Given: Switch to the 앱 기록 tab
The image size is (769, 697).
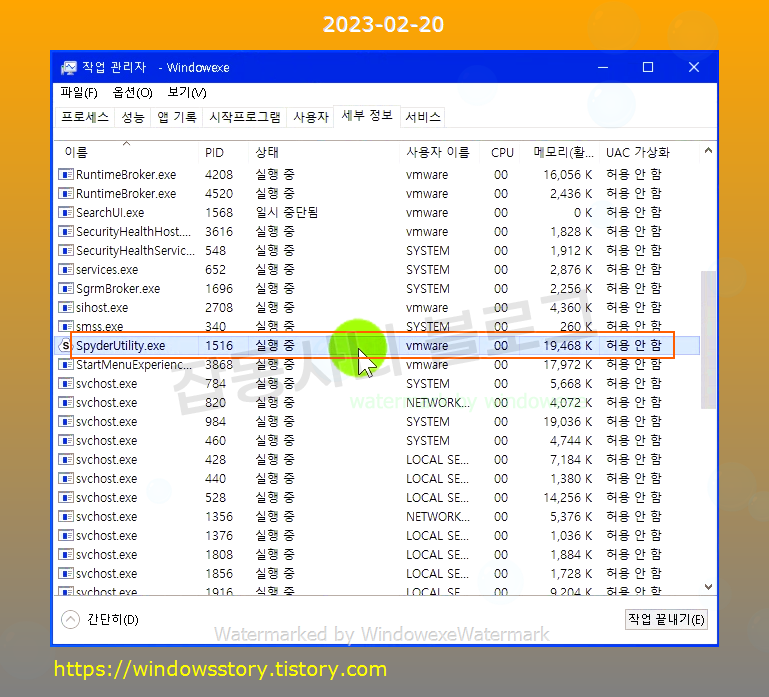Looking at the screenshot, I should (x=177, y=117).
